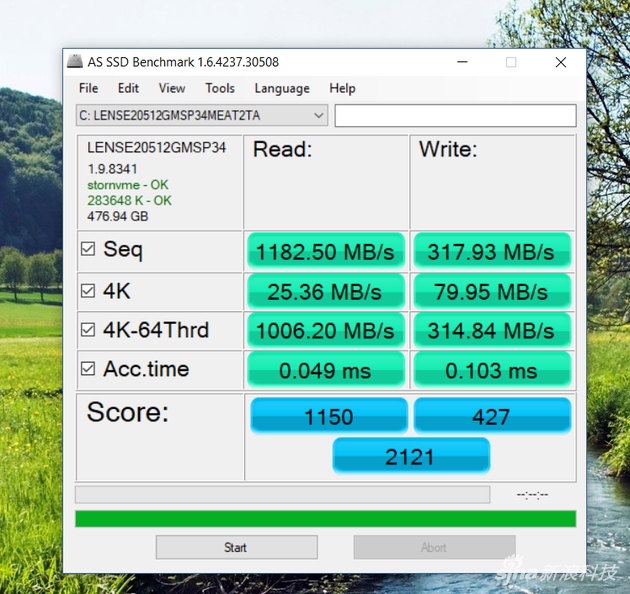Open the Language menu
This screenshot has width=630, height=594.
tap(282, 88)
